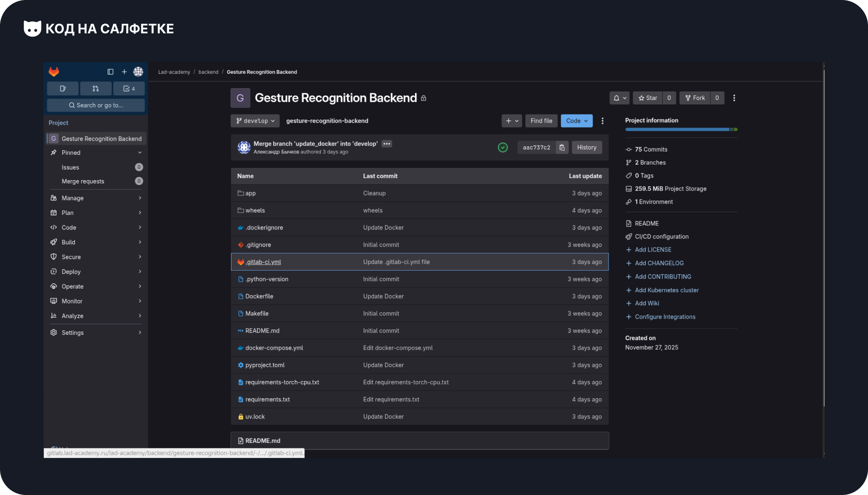Click the green pipeline passed status icon
868x495 pixels.
coord(503,148)
